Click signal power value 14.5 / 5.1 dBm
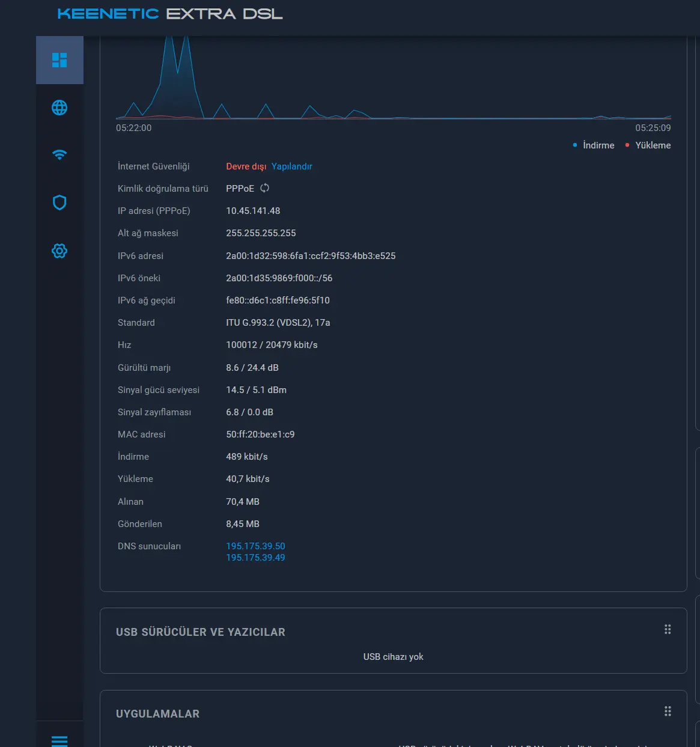Image resolution: width=700 pixels, height=747 pixels. pyautogui.click(x=256, y=390)
